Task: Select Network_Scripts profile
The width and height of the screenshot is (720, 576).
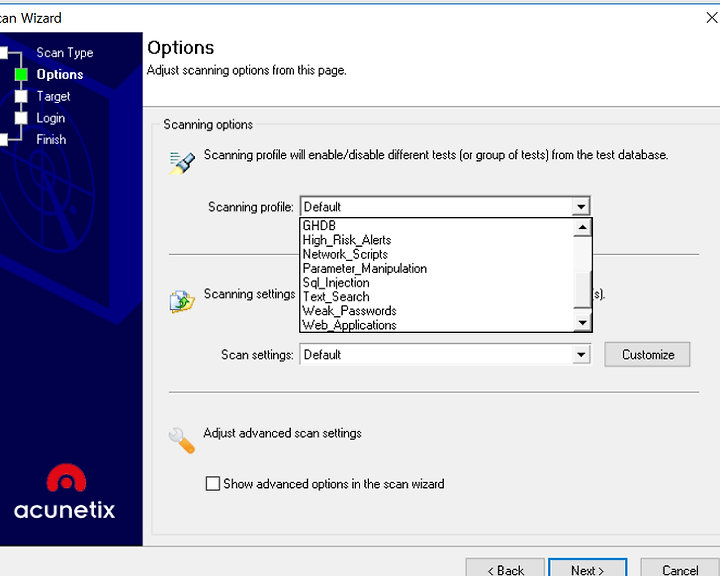Action: (438, 254)
